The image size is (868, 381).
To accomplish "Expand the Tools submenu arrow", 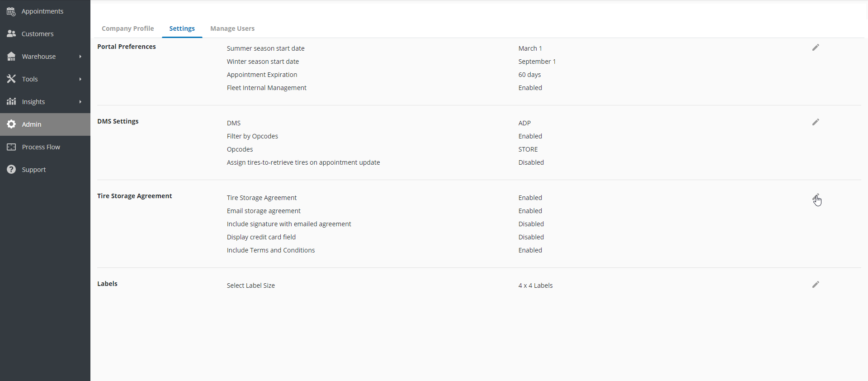I will tap(80, 79).
